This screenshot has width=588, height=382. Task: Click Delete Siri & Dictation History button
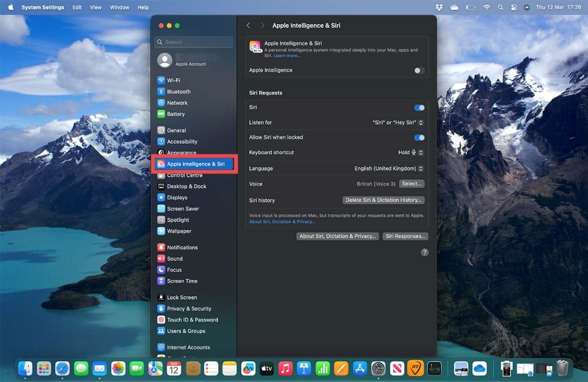coord(384,200)
